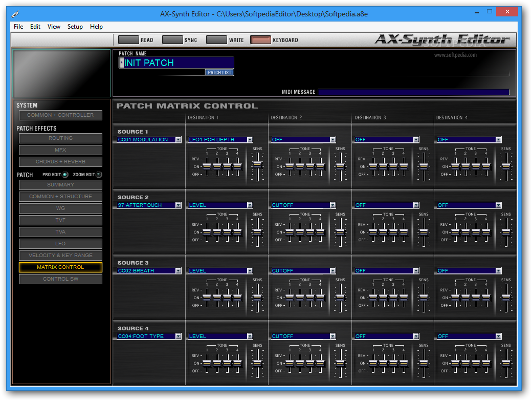Toggle Source 2 Destination 2 tone 1 switch

[290, 232]
